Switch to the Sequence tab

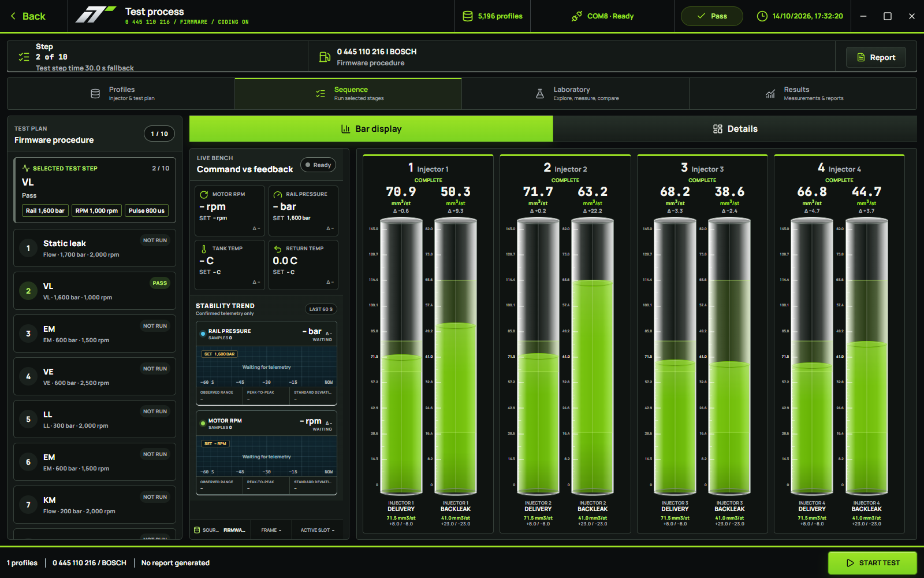348,94
